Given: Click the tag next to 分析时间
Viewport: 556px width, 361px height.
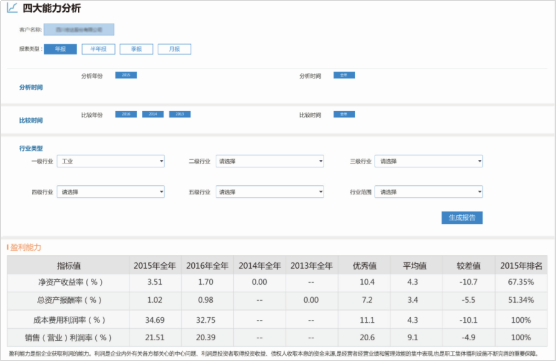Looking at the screenshot, I should [344, 75].
